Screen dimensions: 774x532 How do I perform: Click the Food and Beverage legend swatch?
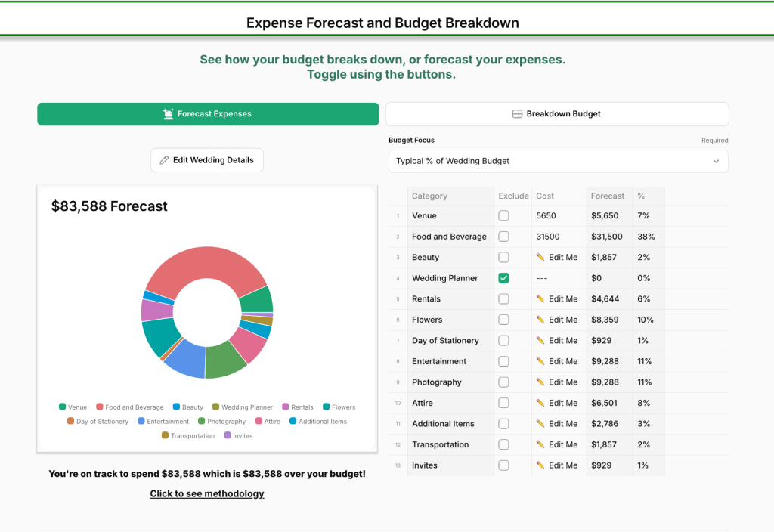[100, 407]
